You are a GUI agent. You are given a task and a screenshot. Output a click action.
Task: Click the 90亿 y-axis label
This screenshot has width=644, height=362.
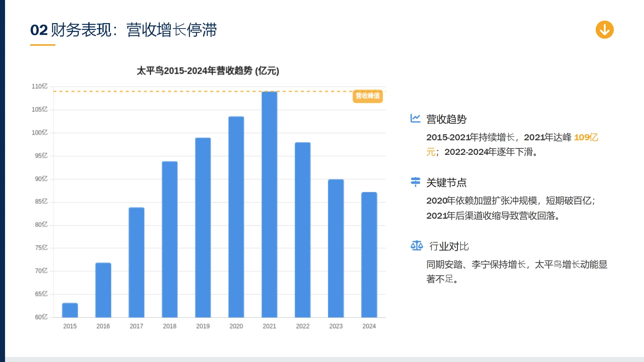point(41,179)
